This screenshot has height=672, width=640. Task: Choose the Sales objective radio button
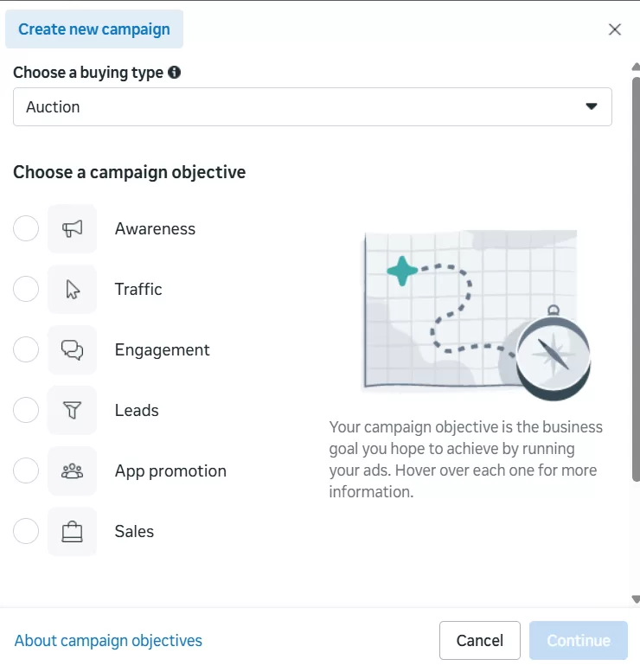point(26,532)
